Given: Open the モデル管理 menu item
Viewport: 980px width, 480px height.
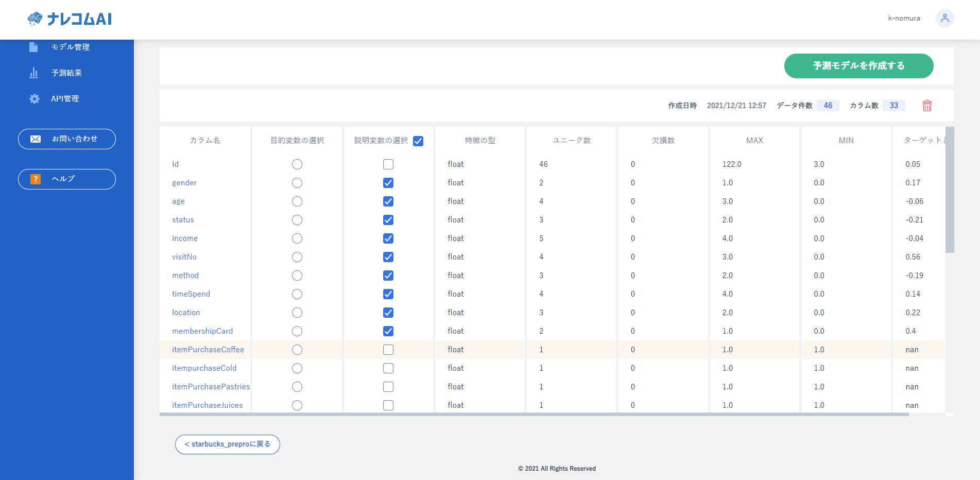Looking at the screenshot, I should (71, 47).
